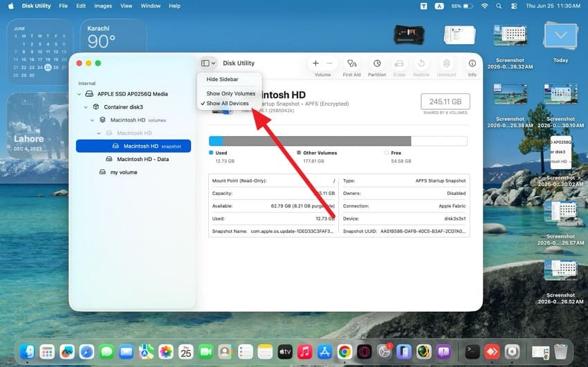The width and height of the screenshot is (588, 367).
Task: Click the disk usage bar
Action: coord(338,141)
